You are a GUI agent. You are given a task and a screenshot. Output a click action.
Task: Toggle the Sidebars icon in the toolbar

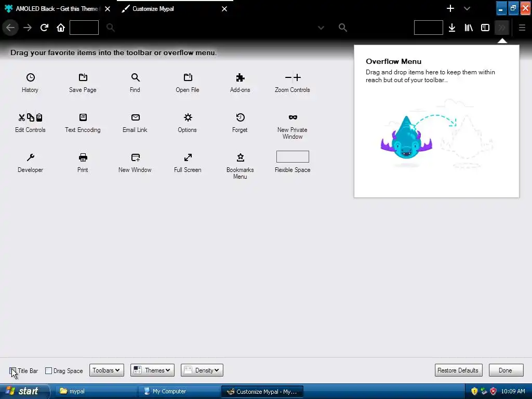point(485,28)
